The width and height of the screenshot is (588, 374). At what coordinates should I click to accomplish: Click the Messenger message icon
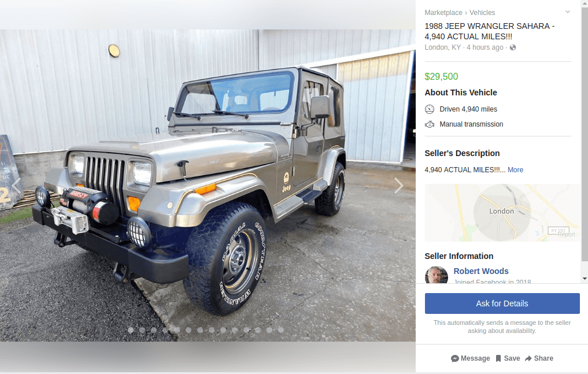point(455,358)
